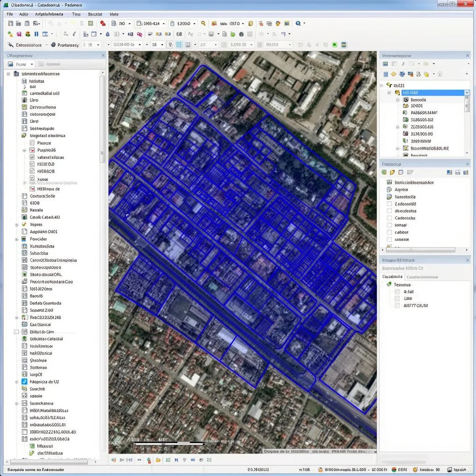The width and height of the screenshot is (476, 476).
Task: Close the Ofiaspnienna panel
Action: click(103, 56)
